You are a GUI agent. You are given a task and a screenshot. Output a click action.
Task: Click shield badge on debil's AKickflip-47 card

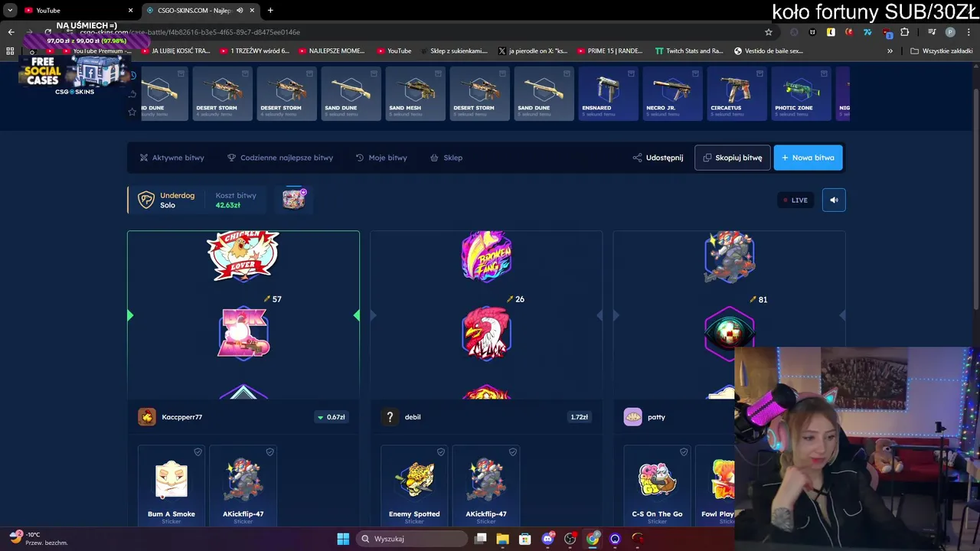(x=512, y=452)
